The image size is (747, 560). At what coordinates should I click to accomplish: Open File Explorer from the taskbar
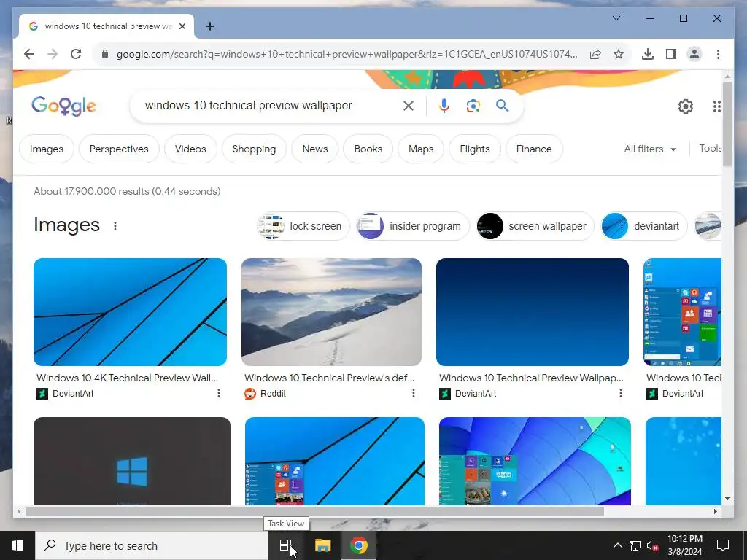[322, 545]
